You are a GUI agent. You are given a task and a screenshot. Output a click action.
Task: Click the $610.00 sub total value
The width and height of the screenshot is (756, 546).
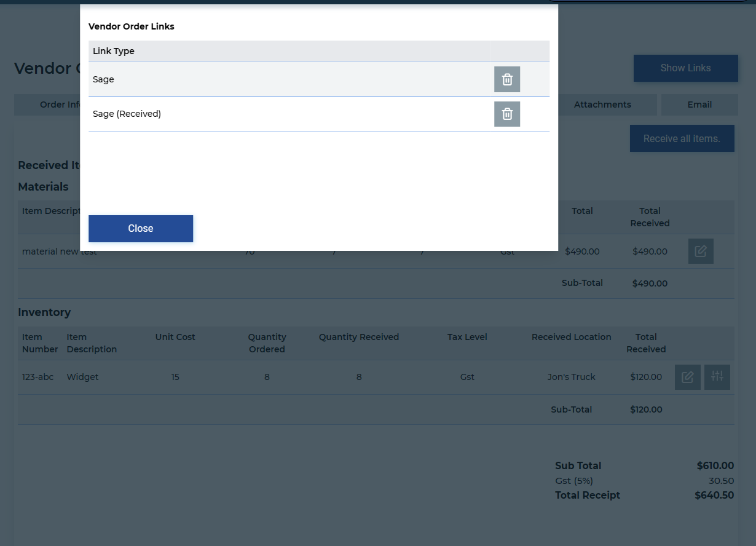715,466
